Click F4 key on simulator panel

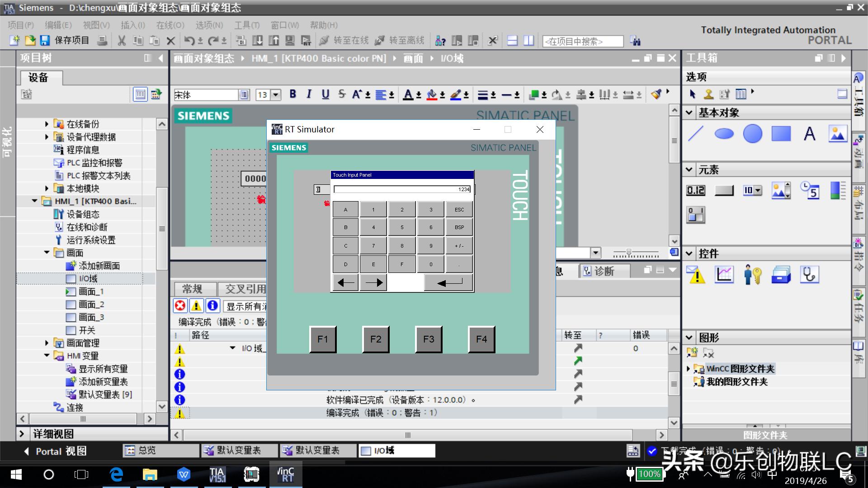(481, 339)
